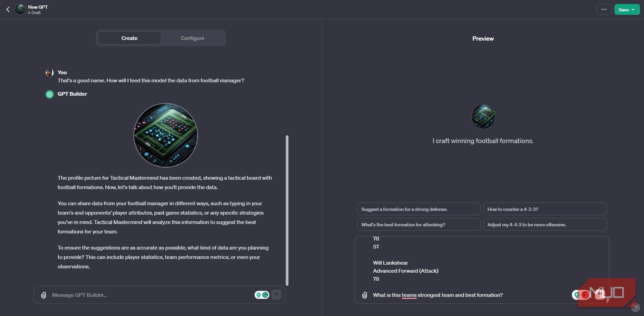Switch to the Configure tab
Viewport: 644px width, 316px height.
pos(192,38)
